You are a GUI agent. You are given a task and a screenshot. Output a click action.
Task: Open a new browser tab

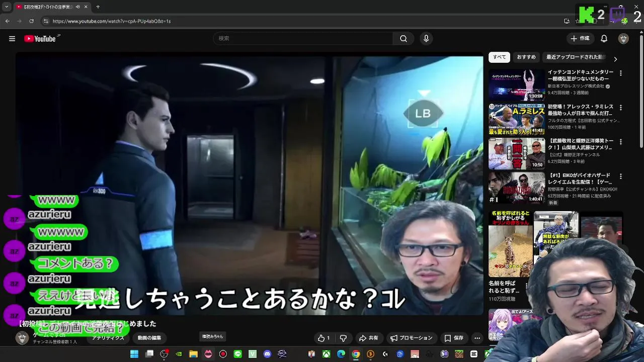(x=98, y=7)
